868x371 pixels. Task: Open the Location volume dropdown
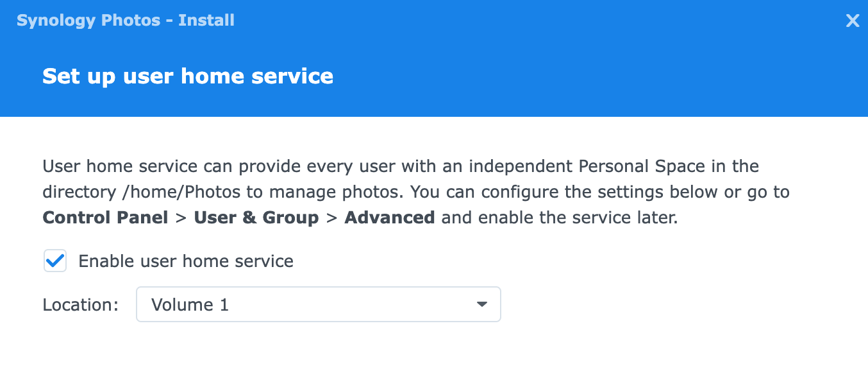[318, 304]
